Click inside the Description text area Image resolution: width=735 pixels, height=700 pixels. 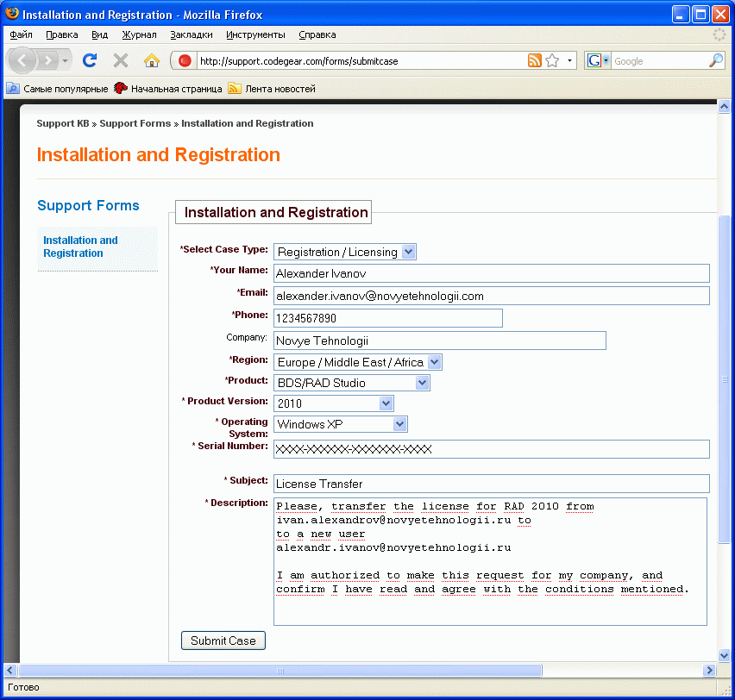tap(490, 561)
